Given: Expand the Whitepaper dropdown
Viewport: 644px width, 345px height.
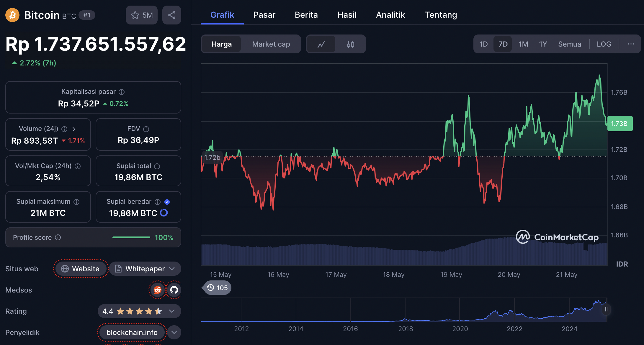Looking at the screenshot, I should pos(172,269).
